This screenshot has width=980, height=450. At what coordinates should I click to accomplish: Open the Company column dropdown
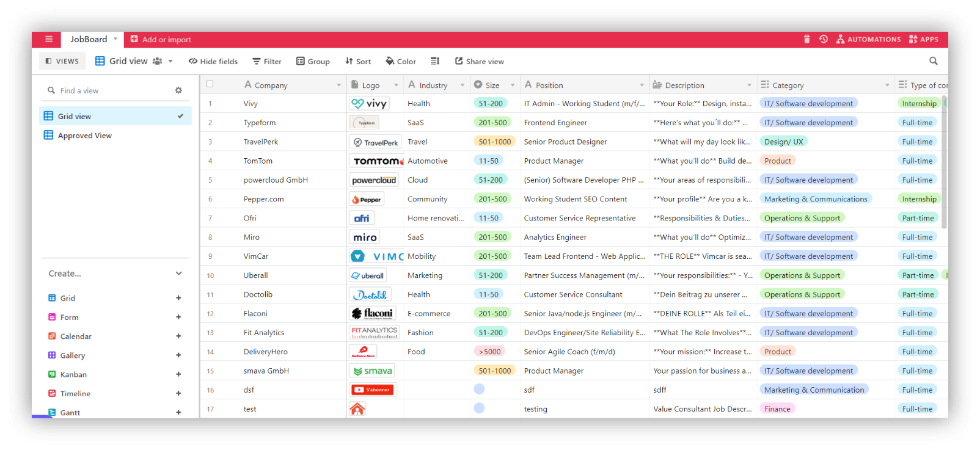(339, 85)
